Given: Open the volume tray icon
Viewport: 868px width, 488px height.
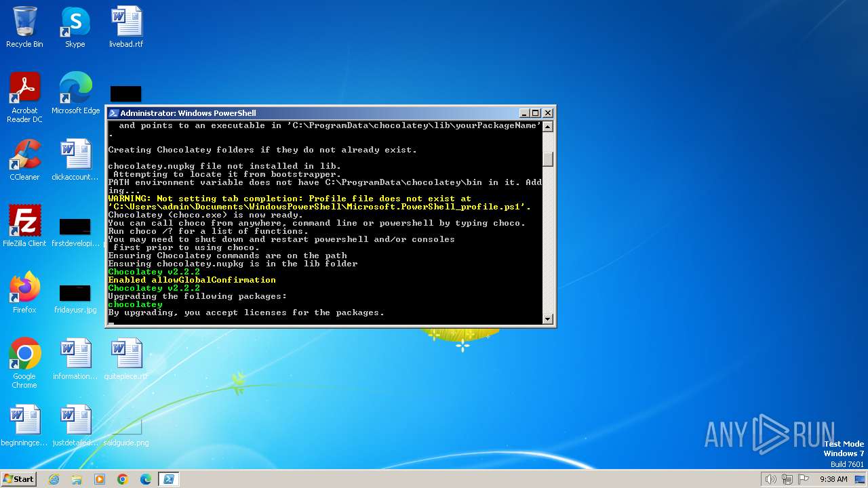Looking at the screenshot, I should click(x=770, y=479).
